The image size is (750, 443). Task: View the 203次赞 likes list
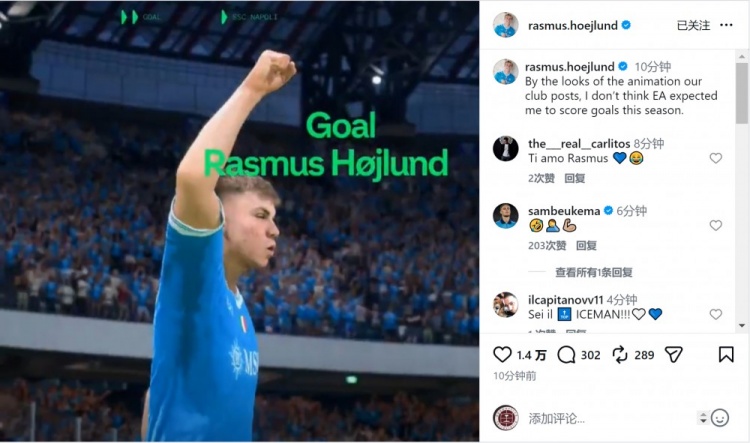(547, 245)
